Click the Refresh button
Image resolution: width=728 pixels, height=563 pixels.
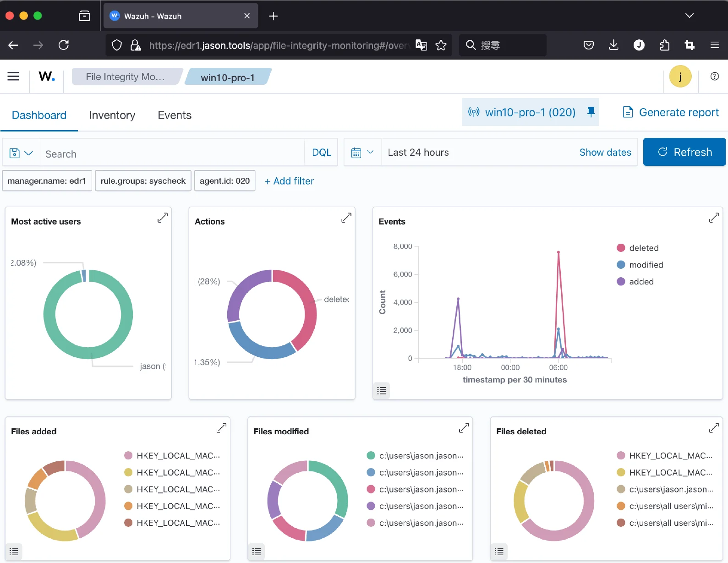(x=684, y=152)
